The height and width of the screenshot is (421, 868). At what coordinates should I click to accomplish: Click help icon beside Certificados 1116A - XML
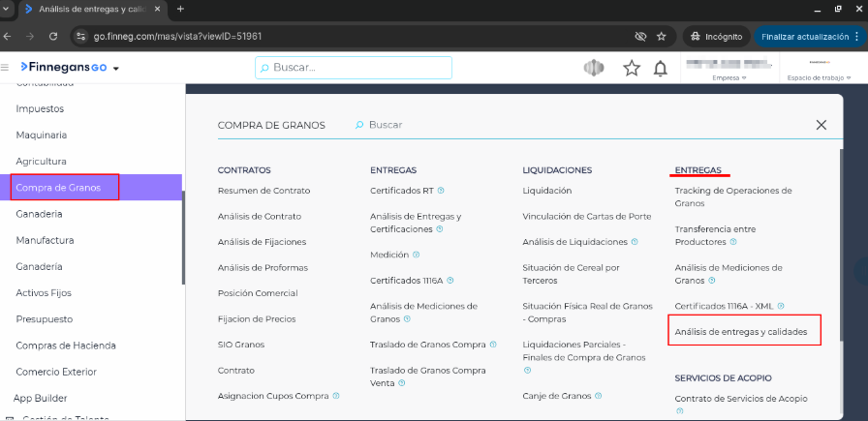tap(781, 306)
